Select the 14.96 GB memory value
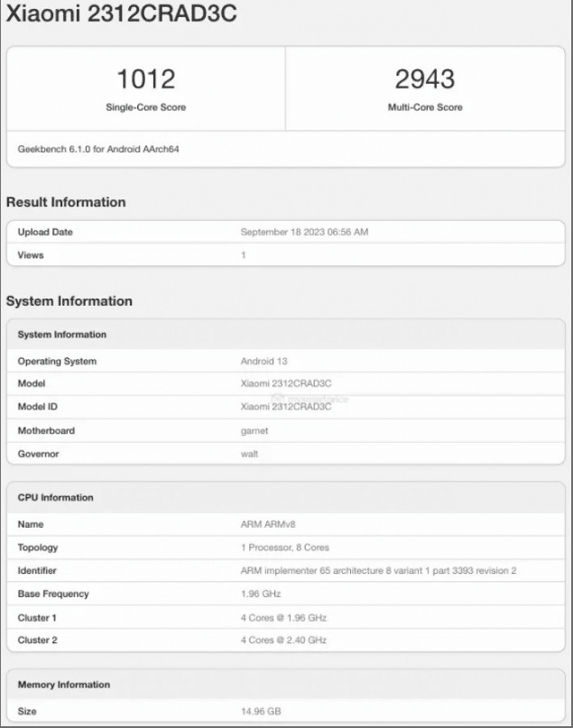The image size is (573, 728). [261, 711]
